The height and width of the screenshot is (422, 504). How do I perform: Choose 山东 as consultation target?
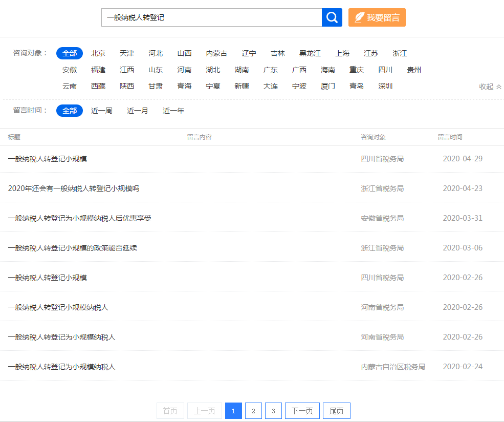156,70
